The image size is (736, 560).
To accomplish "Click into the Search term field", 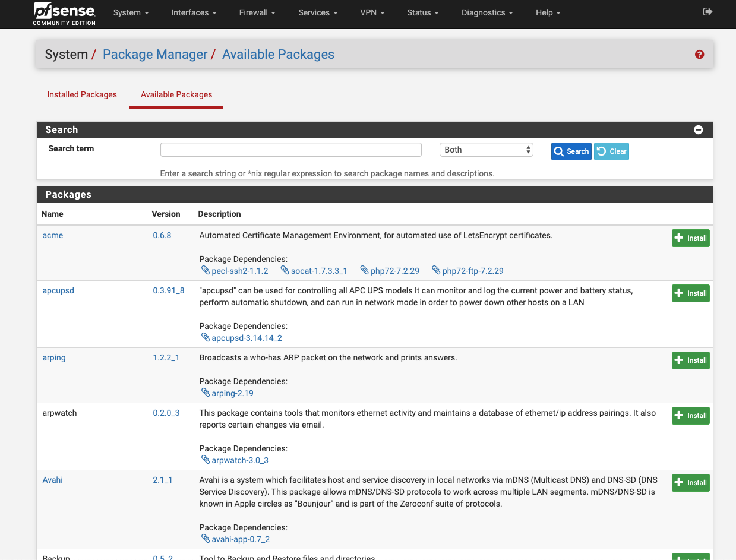I will pyautogui.click(x=291, y=150).
